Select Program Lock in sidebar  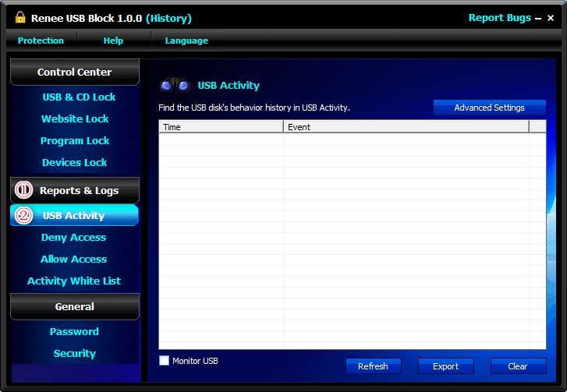[75, 140]
